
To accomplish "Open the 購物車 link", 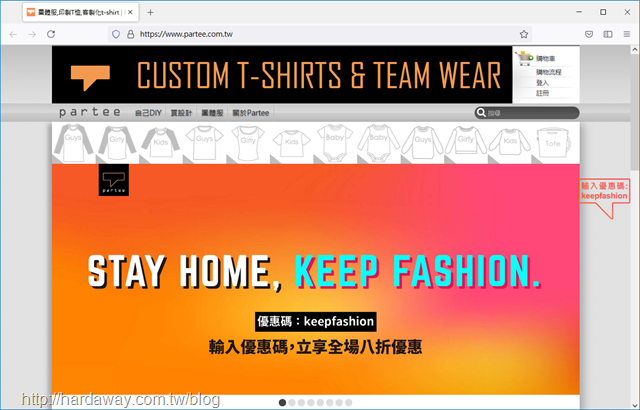I will point(545,59).
